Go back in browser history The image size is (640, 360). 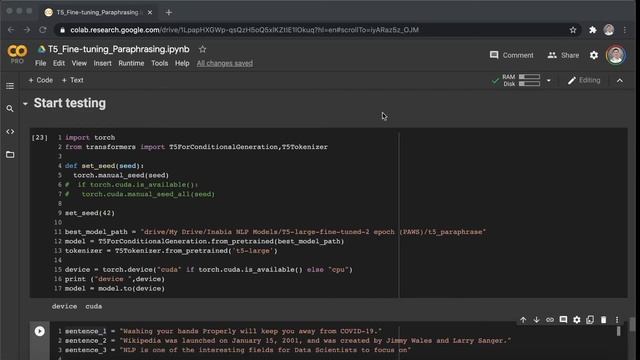[11, 30]
